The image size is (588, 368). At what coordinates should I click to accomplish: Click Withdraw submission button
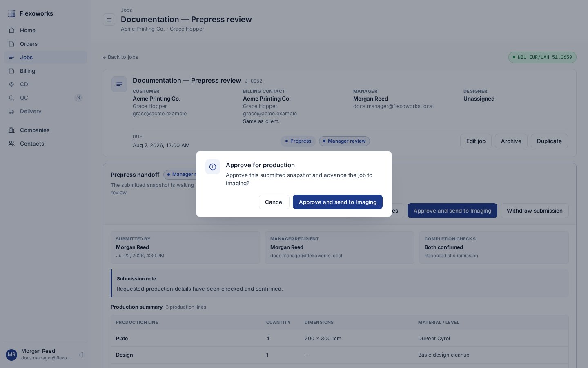click(x=535, y=211)
